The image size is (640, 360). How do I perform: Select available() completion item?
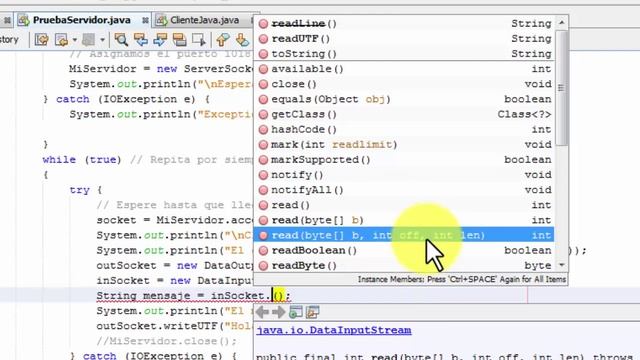click(x=404, y=69)
